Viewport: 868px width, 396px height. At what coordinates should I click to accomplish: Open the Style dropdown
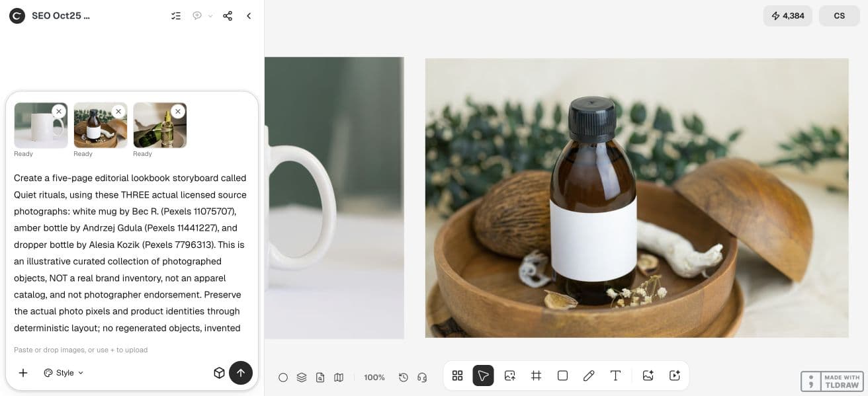click(64, 373)
